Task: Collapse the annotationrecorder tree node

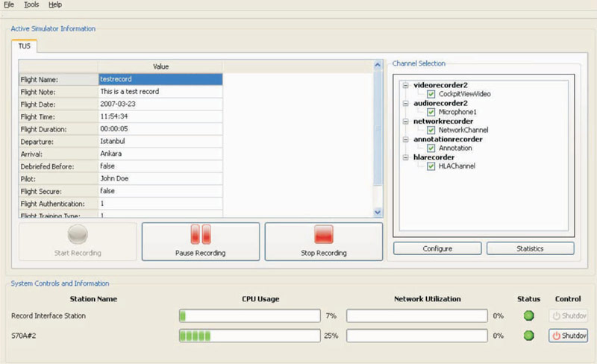Action: pos(405,139)
